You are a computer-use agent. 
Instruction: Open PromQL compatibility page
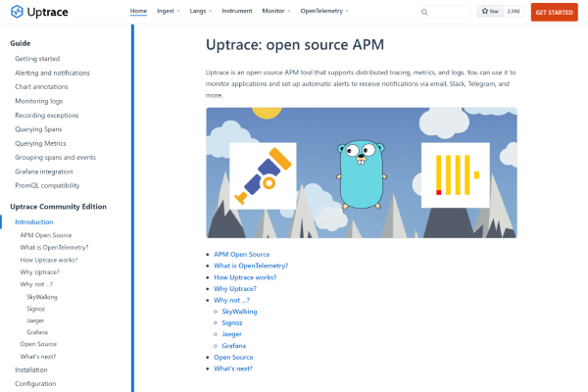[47, 185]
